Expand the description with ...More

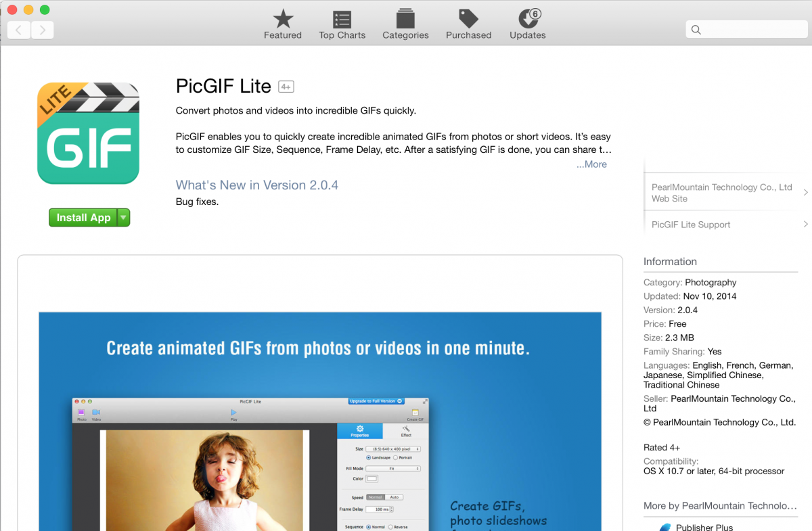(x=591, y=164)
